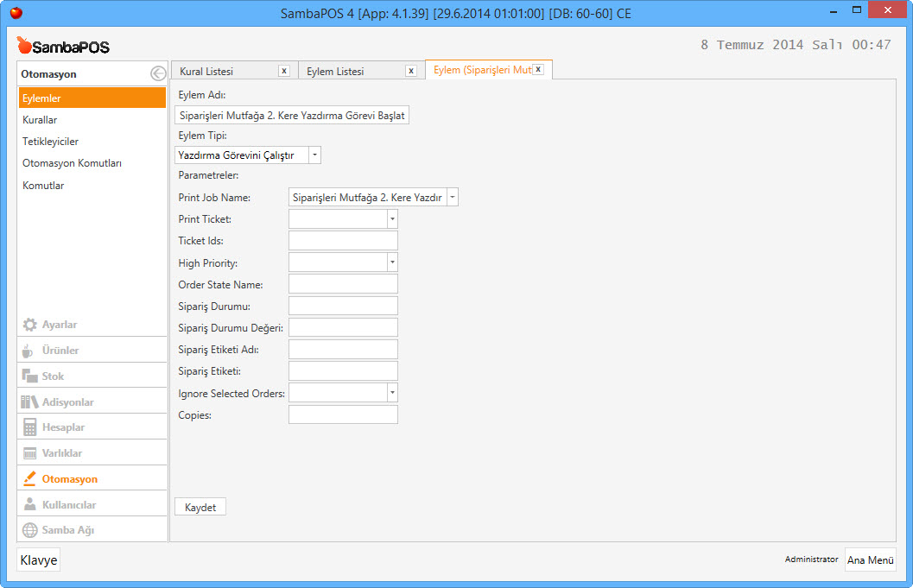Collapse the Otomasyon panel with back arrow
Viewport: 913px width, 588px height.
(157, 74)
